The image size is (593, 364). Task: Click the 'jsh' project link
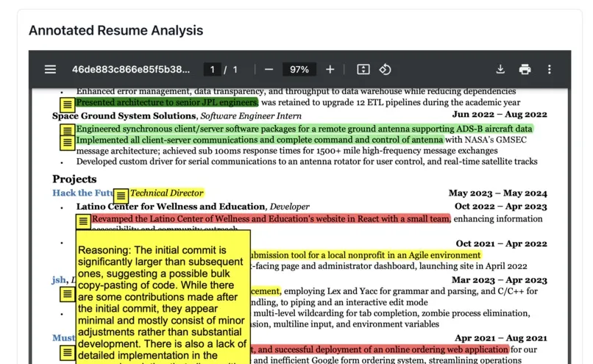click(x=59, y=280)
